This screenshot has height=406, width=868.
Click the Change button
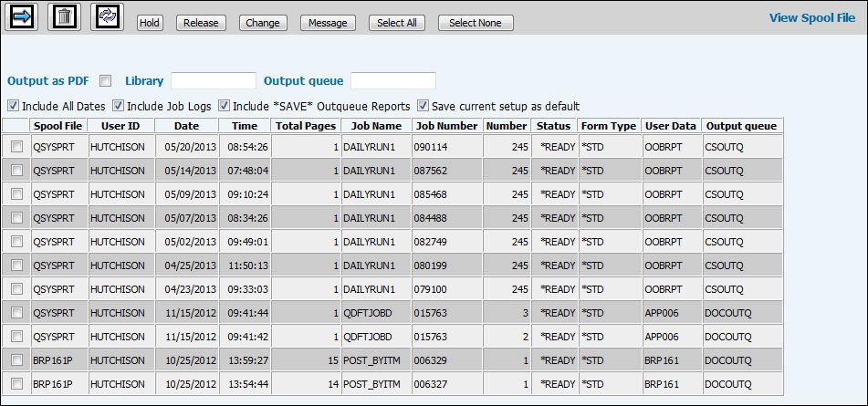click(x=262, y=23)
